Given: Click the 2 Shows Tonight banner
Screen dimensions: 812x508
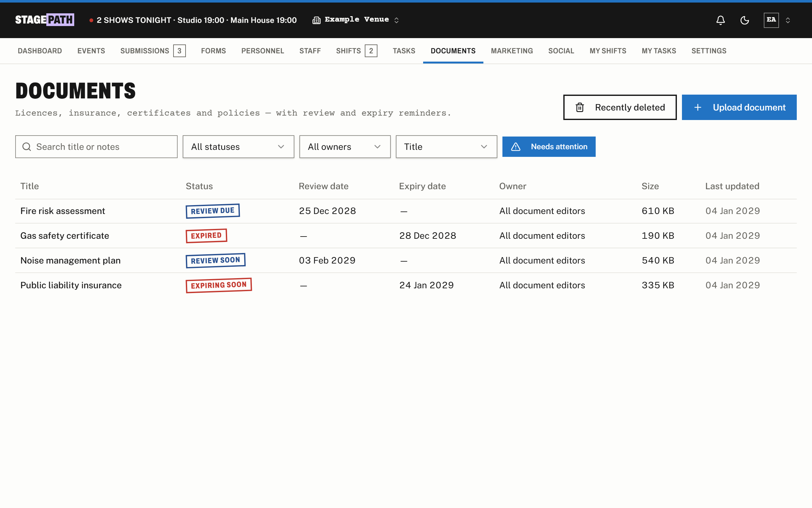Looking at the screenshot, I should [193, 20].
